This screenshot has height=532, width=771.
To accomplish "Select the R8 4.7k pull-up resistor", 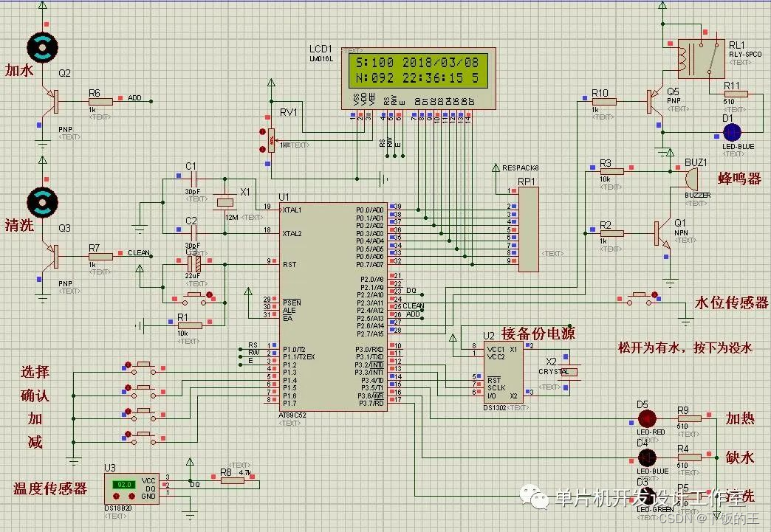I will [232, 481].
